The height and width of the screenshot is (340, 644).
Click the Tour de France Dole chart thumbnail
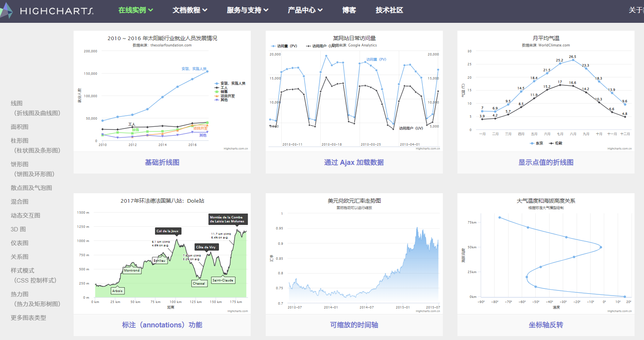coord(162,254)
